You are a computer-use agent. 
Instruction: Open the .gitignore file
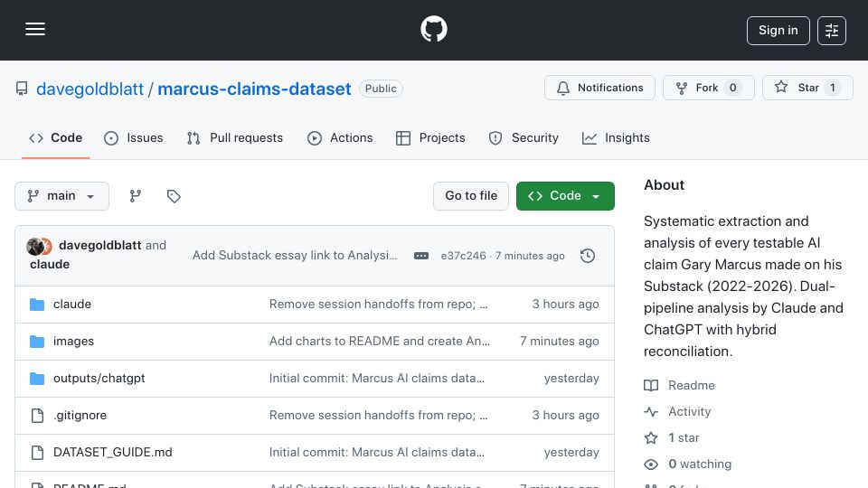click(x=80, y=415)
